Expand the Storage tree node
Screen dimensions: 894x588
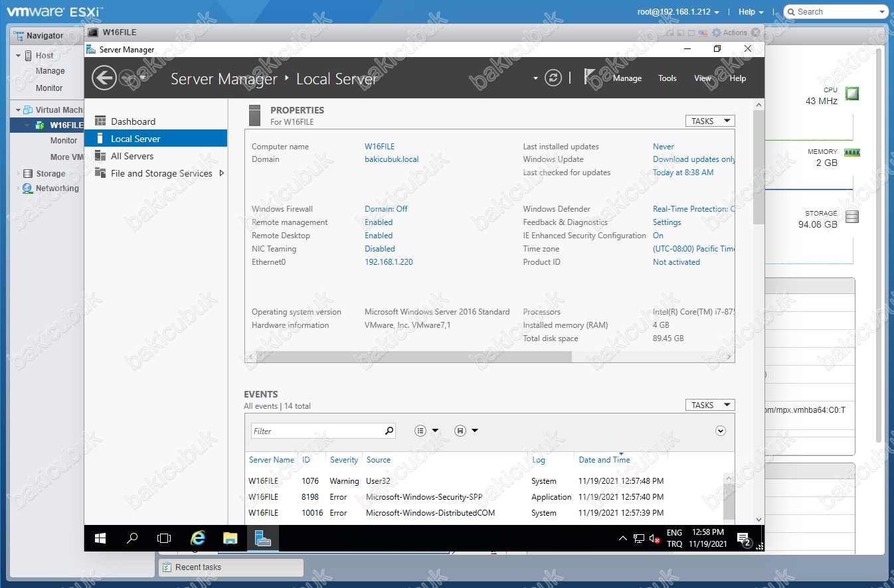(x=19, y=174)
